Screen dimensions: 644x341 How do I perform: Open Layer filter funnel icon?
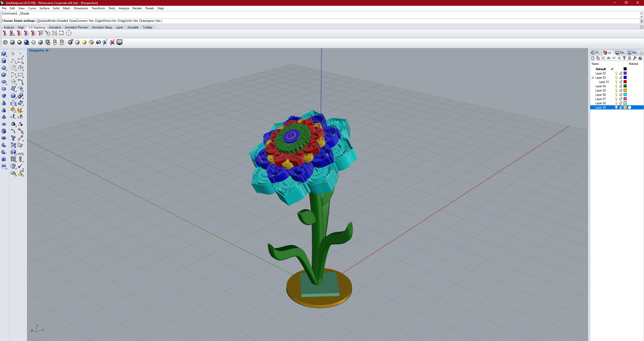pos(624,58)
